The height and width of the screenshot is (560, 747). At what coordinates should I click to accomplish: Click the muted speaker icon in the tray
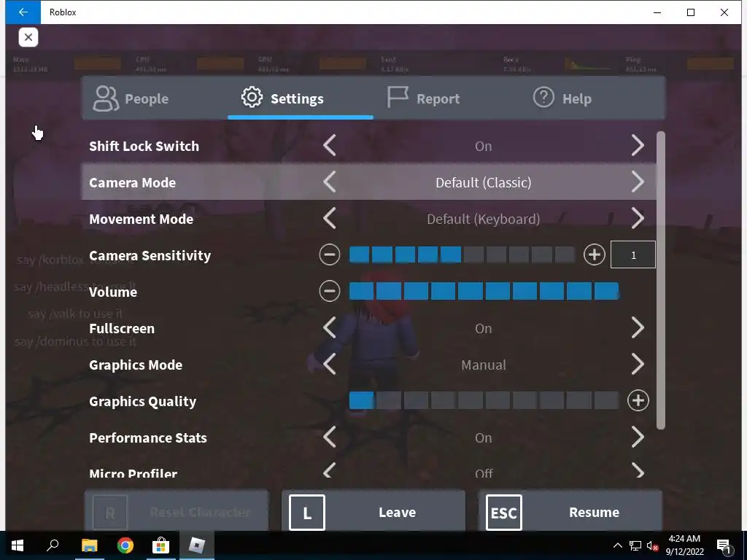652,545
